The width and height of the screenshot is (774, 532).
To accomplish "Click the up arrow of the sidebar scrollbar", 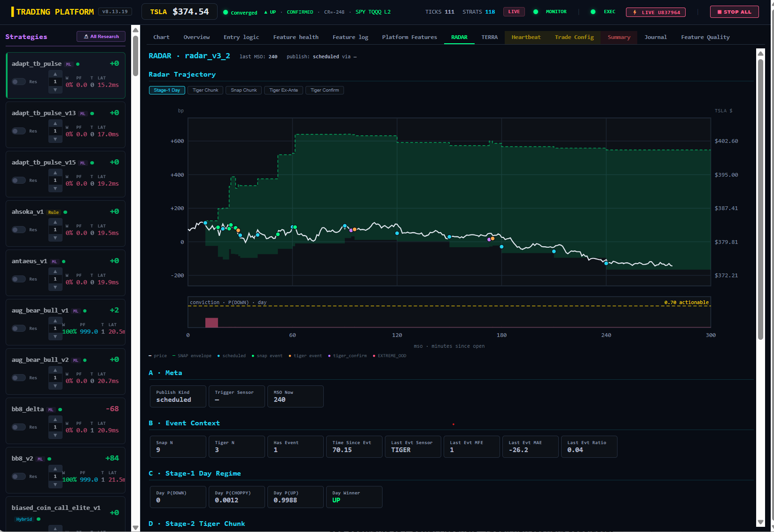I will [x=135, y=30].
